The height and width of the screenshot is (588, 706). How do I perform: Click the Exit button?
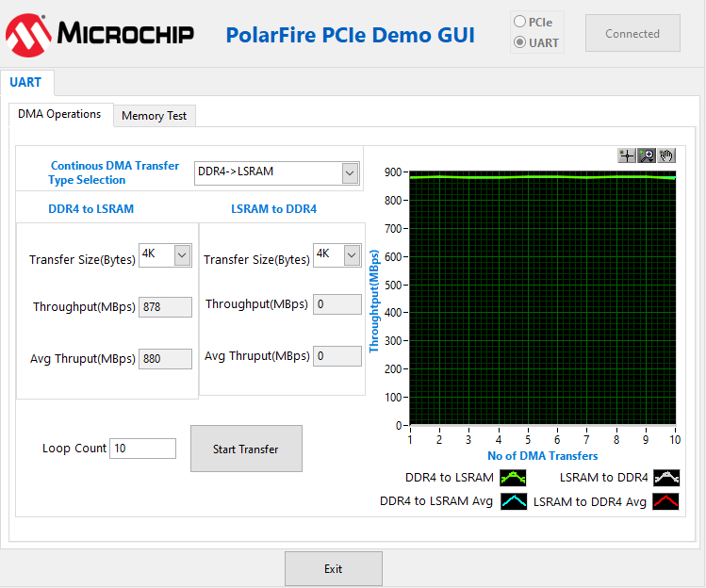click(x=334, y=568)
